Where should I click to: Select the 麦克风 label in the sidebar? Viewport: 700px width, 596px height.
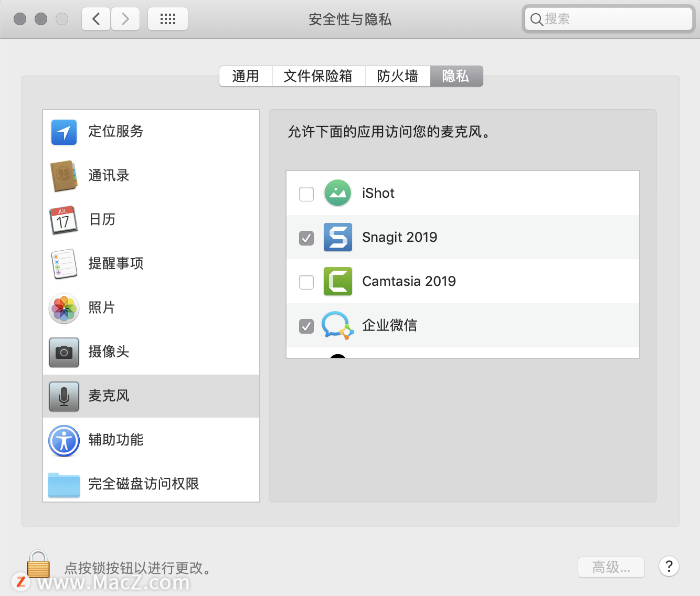[109, 396]
